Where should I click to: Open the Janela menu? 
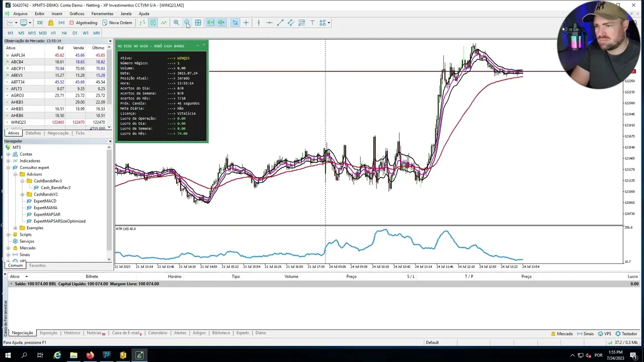click(126, 14)
